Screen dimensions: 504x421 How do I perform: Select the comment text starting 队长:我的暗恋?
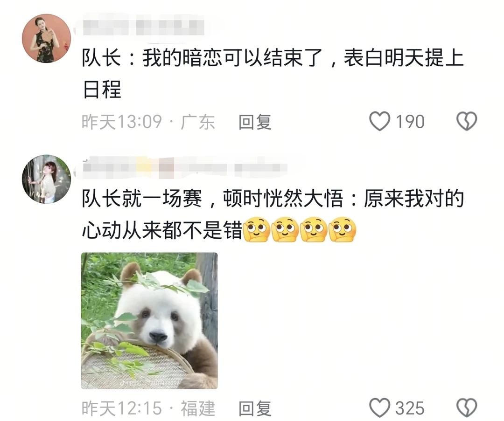[273, 74]
